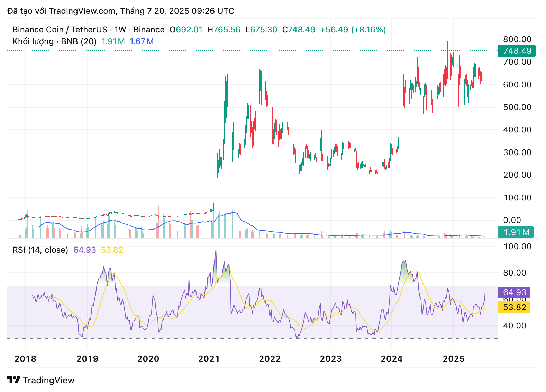This screenshot has height=392, width=546.
Task: Click the TradingView.com creation timestamp header
Action: tap(121, 11)
